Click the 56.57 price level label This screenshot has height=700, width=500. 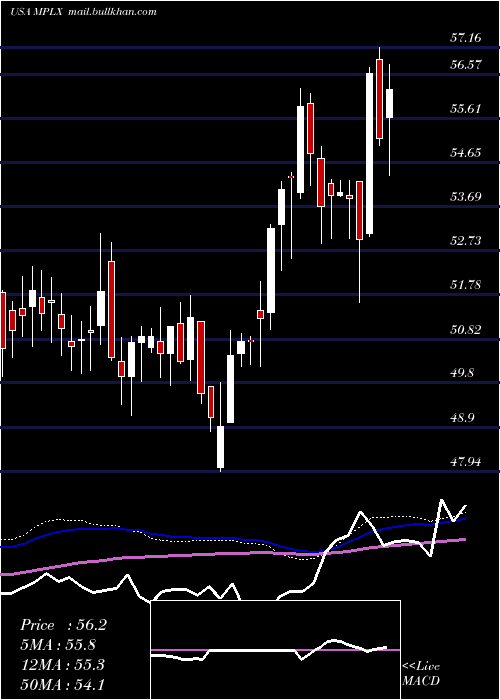pyautogui.click(x=465, y=65)
